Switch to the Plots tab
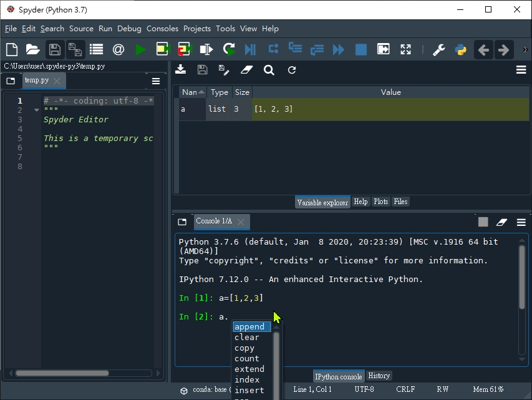532x400 pixels. [x=380, y=202]
